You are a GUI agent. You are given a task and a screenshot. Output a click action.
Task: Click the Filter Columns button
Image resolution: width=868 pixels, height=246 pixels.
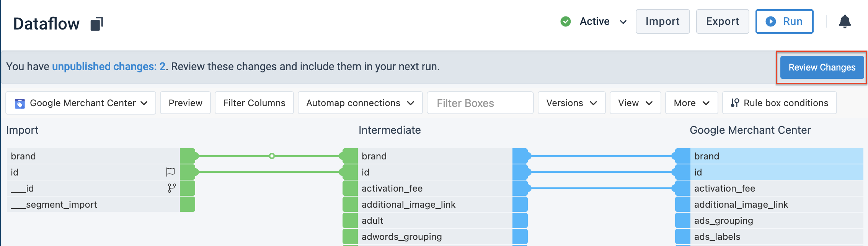tap(254, 103)
